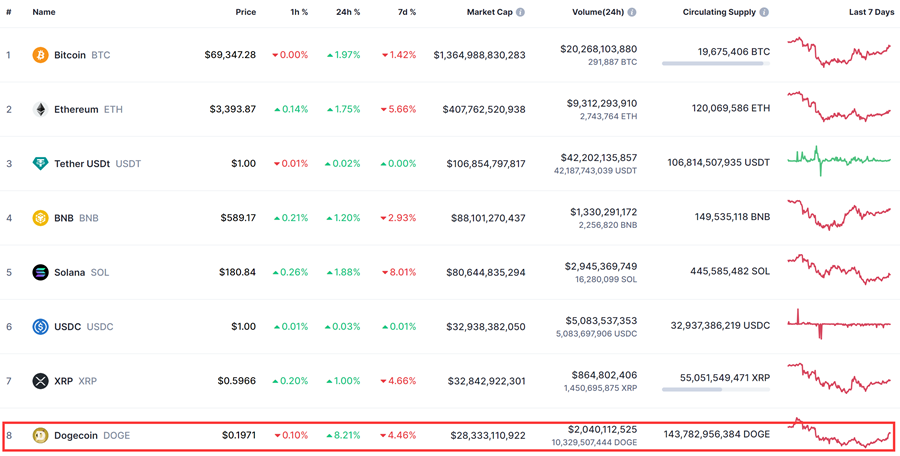Screen dimensions: 900x456
Task: Click the Tether USDt logo icon
Action: coord(40,164)
